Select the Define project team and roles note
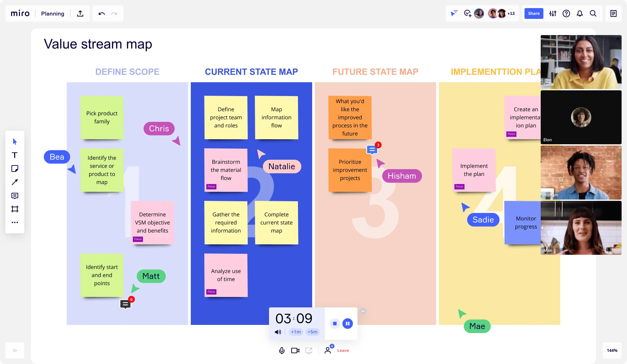 tap(226, 117)
